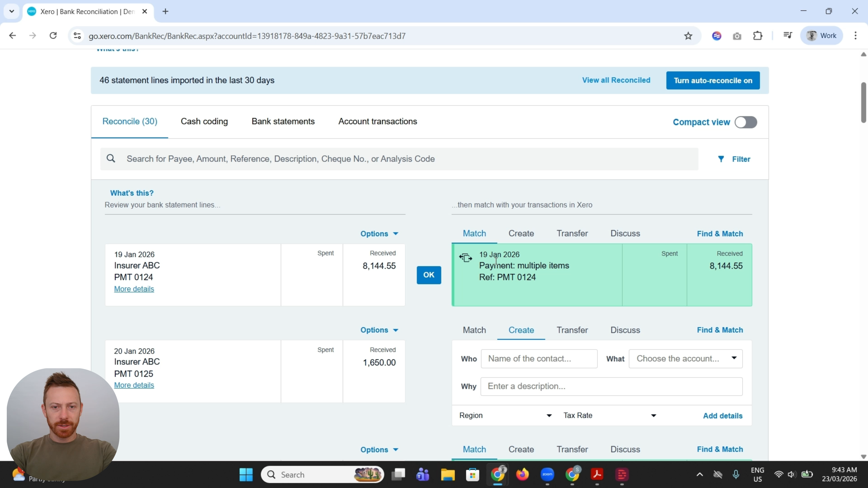Screen dimensions: 868x488
Task: Bookmark this page with the star icon
Action: (x=688, y=36)
